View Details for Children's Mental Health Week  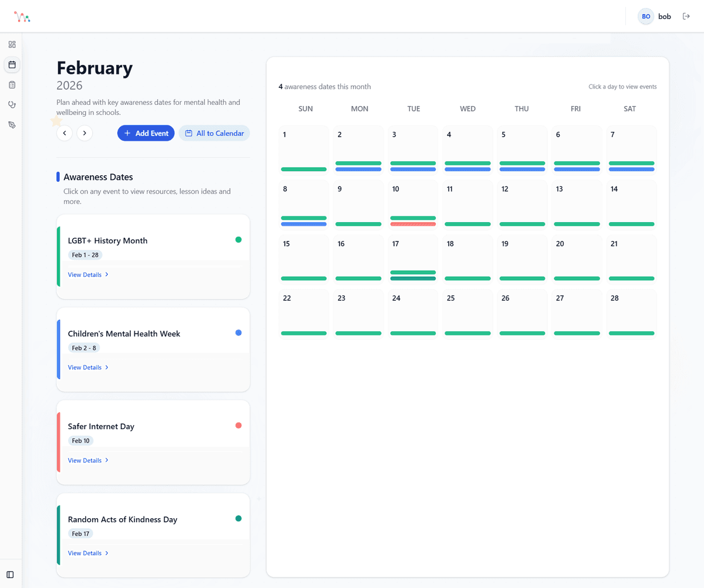click(88, 368)
